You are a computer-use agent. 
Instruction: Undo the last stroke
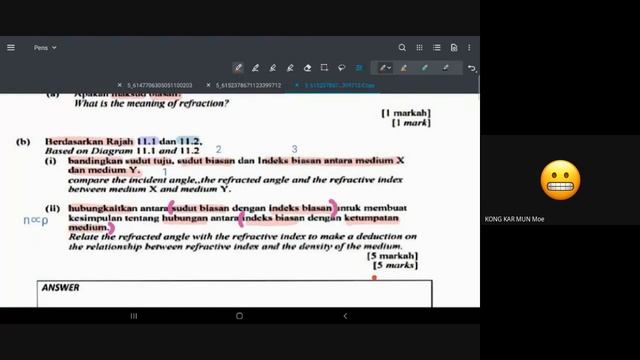(x=471, y=68)
